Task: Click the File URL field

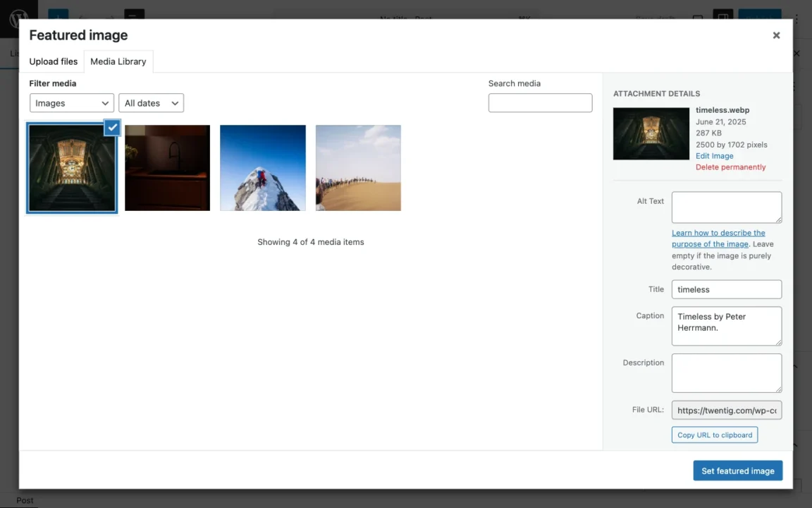Action: tap(727, 410)
